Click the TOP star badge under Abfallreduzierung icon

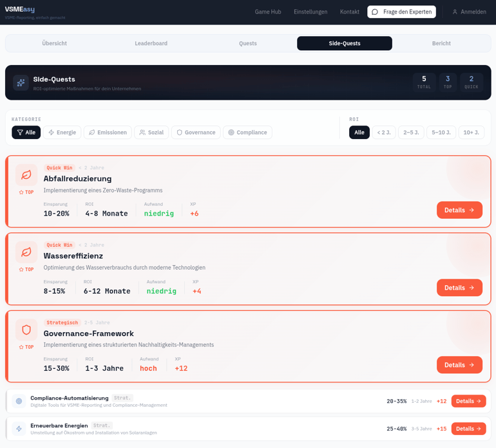tap(26, 192)
